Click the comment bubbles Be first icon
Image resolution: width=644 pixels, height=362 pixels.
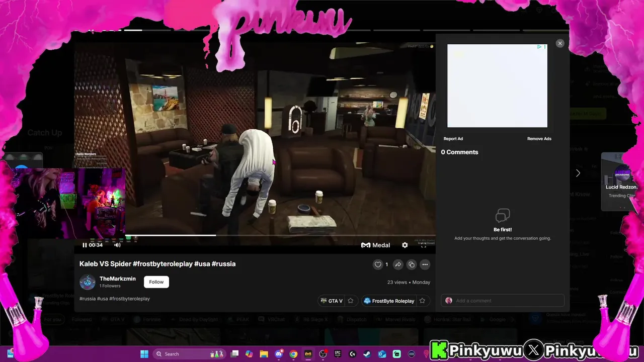[x=503, y=216]
